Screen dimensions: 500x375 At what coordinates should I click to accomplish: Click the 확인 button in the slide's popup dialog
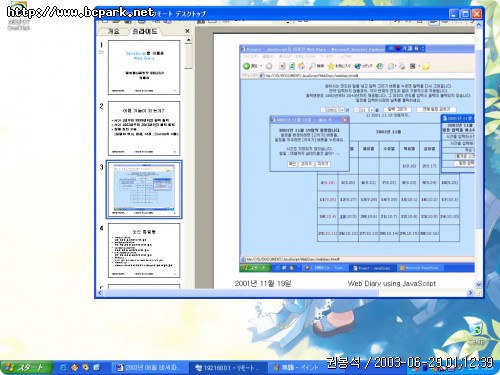click(292, 164)
